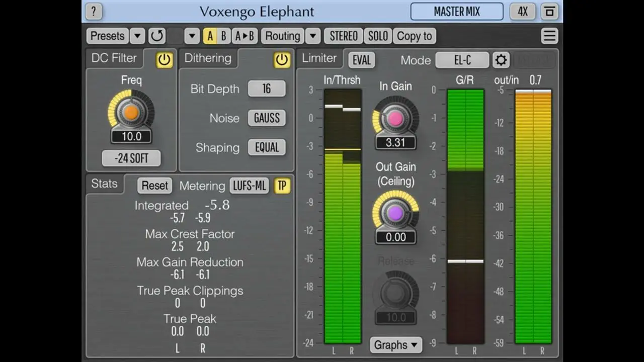
Task: Click A to B copy button
Action: pos(245,36)
